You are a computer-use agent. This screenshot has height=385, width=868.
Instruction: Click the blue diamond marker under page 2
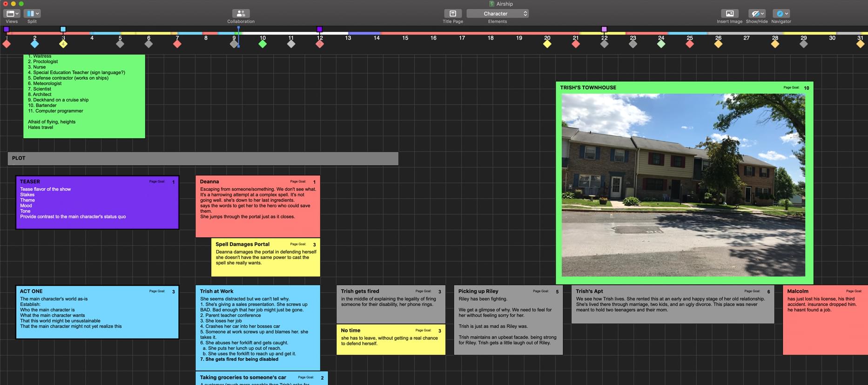click(x=34, y=44)
